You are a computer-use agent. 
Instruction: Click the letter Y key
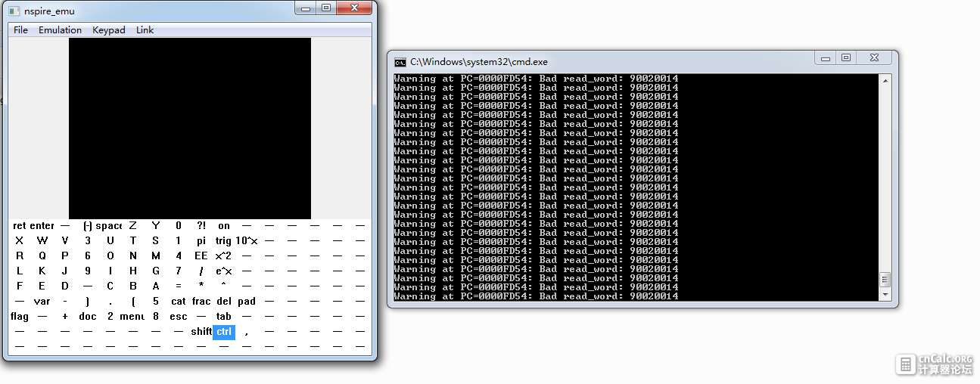pyautogui.click(x=156, y=226)
